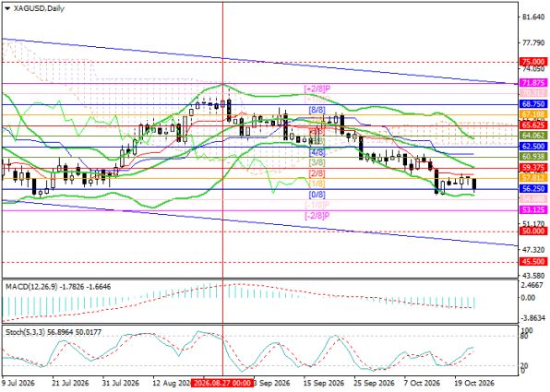Select the magenta 71.875 price label

(x=533, y=83)
